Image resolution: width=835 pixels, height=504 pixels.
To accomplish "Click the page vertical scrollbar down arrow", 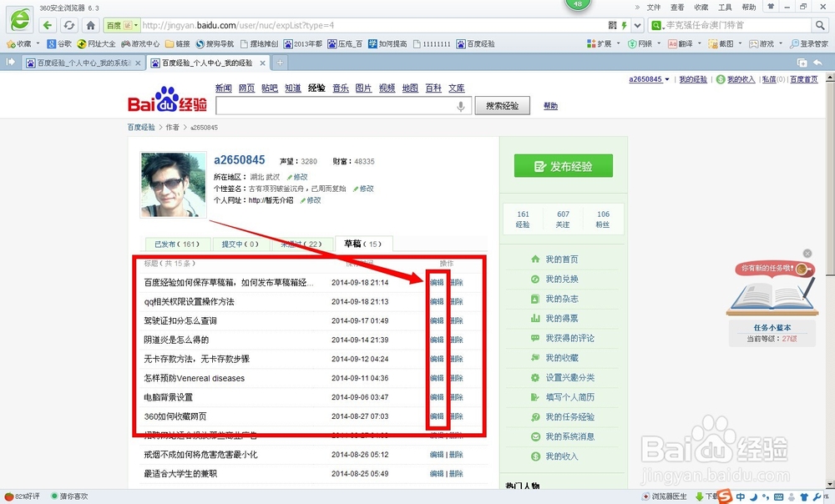I will tap(830, 484).
